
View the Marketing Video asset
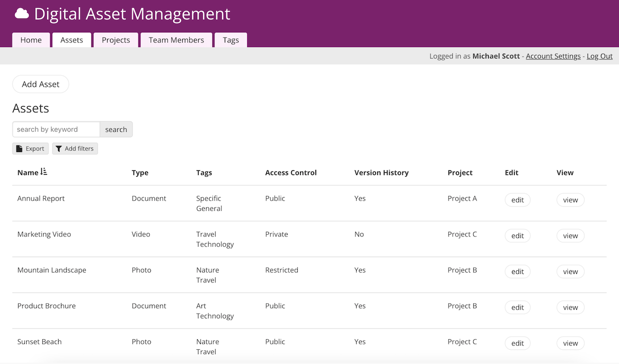(x=570, y=236)
